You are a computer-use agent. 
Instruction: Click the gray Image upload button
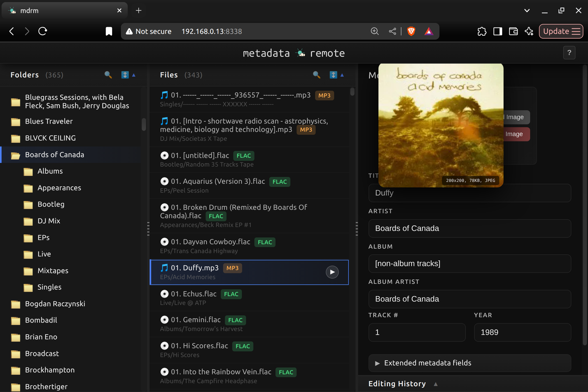pos(516,117)
